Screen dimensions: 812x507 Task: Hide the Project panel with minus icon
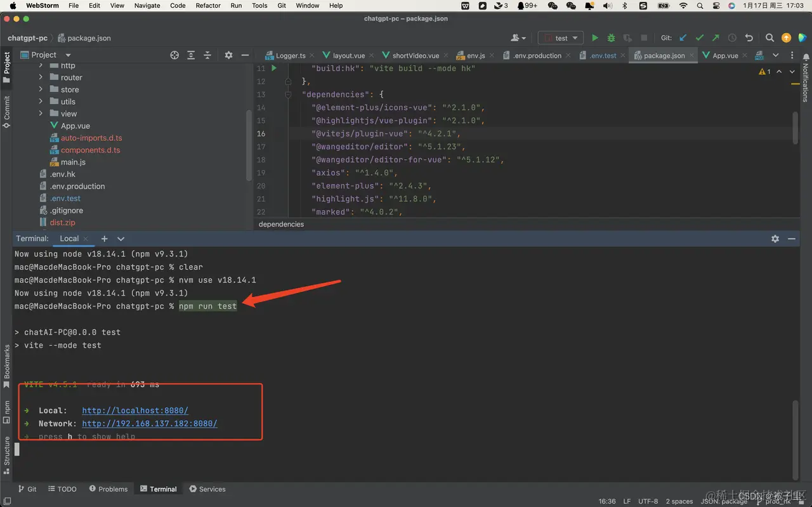(246, 55)
